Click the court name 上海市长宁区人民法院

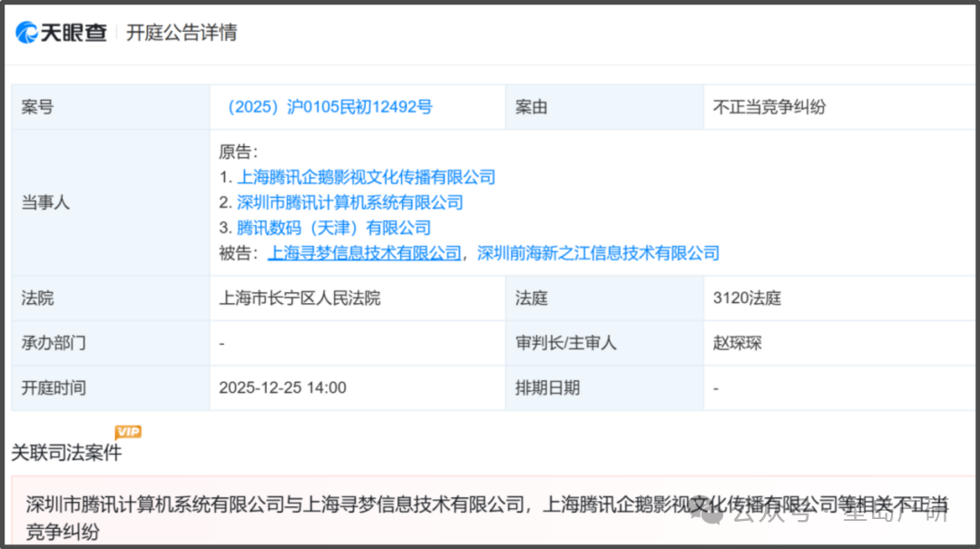299,298
